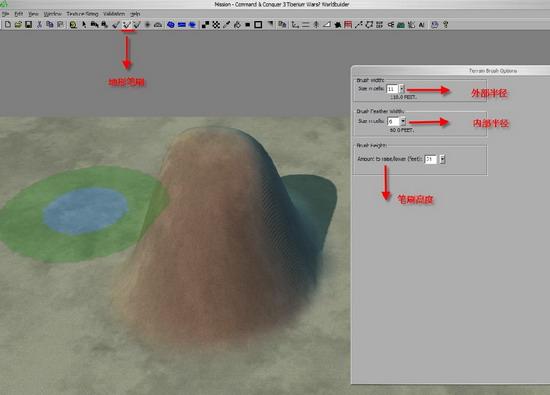Select the underlined checkmark height brush tool
This screenshot has height=395, width=550.
[127, 25]
